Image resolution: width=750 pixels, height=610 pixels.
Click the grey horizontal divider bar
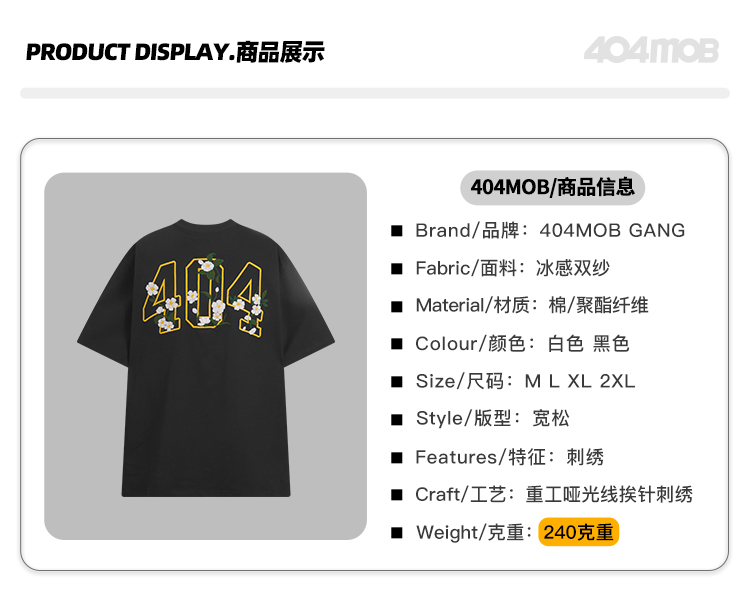coord(375,93)
